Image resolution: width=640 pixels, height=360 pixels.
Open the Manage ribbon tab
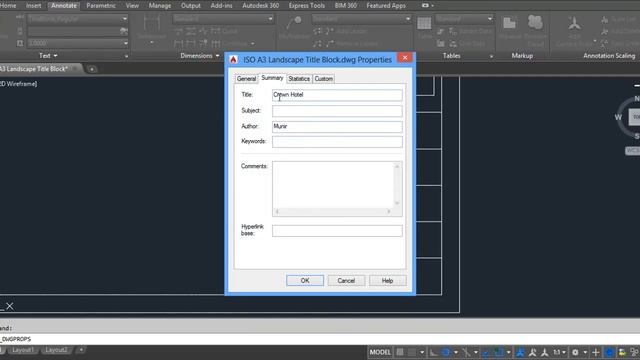coord(160,6)
